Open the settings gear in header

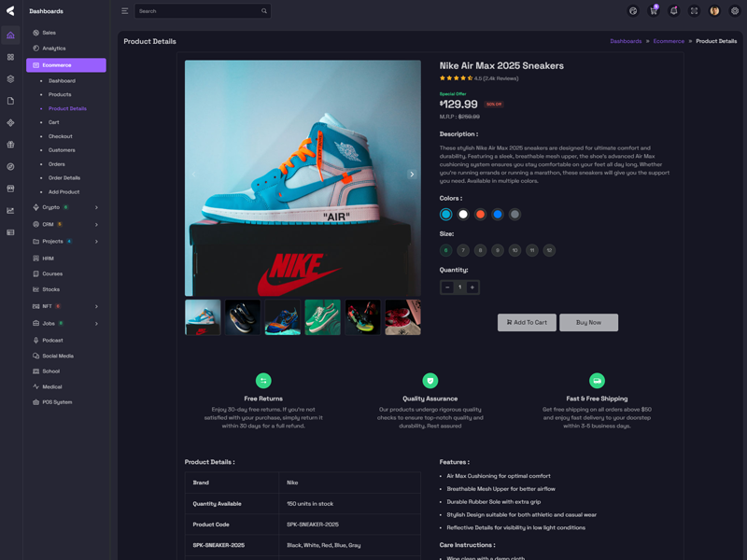pos(735,11)
